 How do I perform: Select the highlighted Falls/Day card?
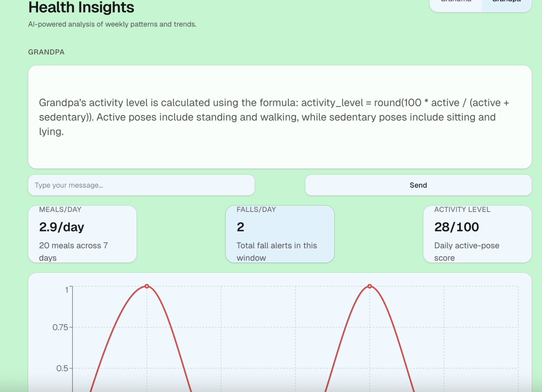tap(280, 234)
